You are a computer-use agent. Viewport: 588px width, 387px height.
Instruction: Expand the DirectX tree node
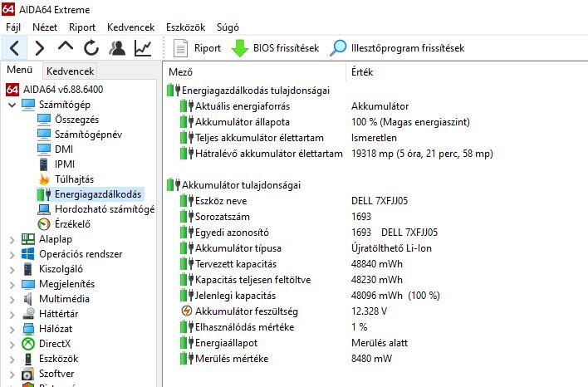pyautogui.click(x=12, y=345)
